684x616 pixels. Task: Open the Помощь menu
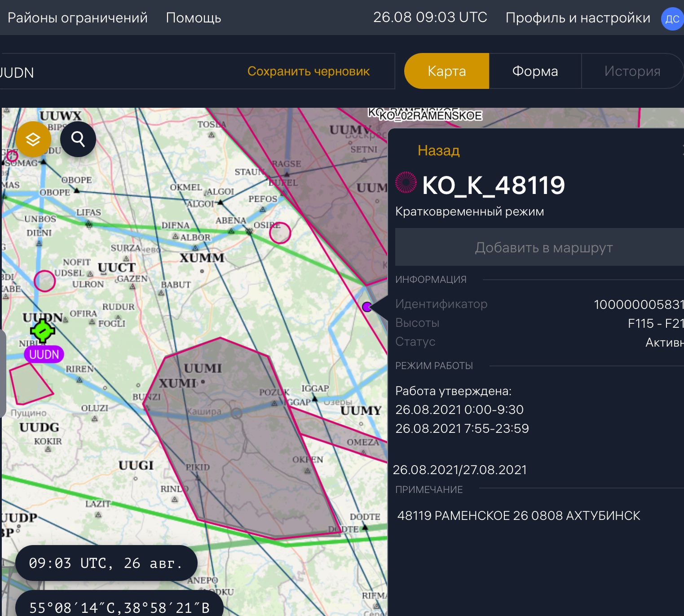194,18
